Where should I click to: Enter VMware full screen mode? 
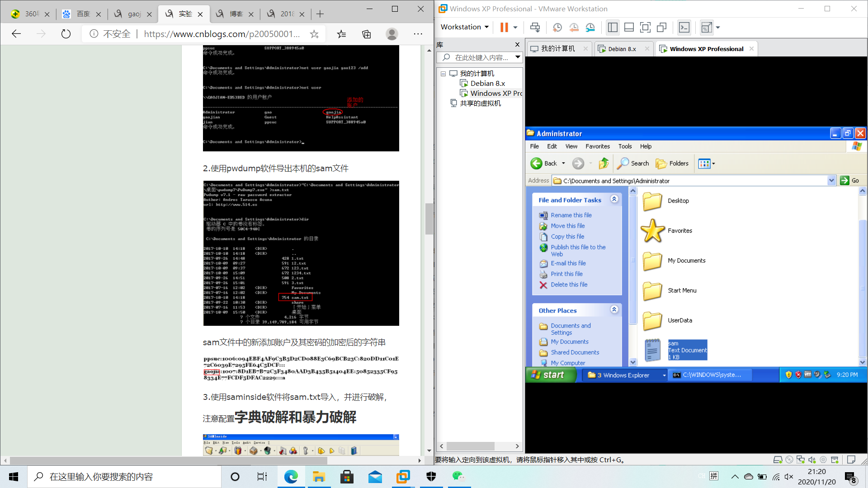tap(645, 28)
